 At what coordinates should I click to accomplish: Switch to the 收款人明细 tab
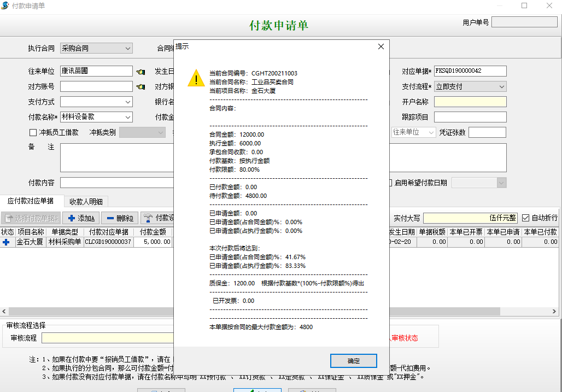point(86,201)
